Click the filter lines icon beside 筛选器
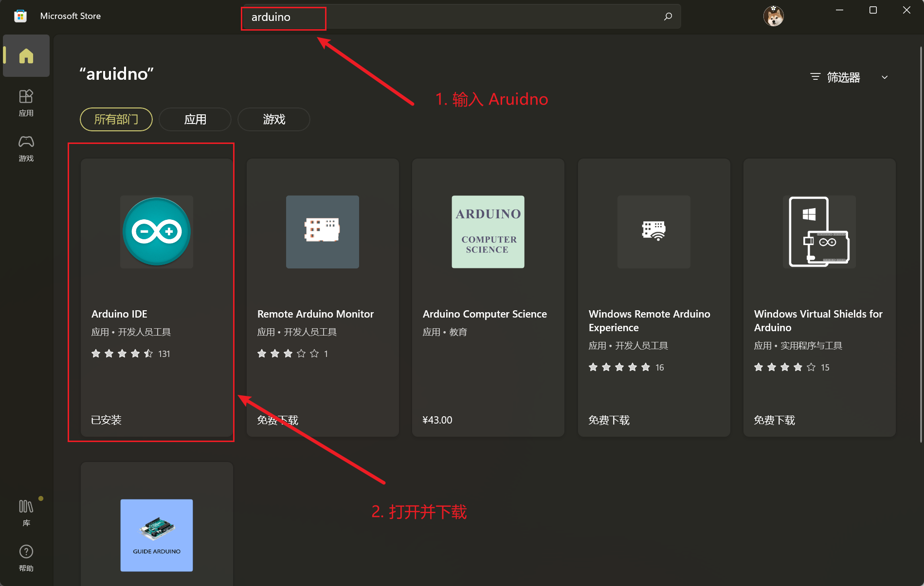The width and height of the screenshot is (924, 586). tap(815, 77)
